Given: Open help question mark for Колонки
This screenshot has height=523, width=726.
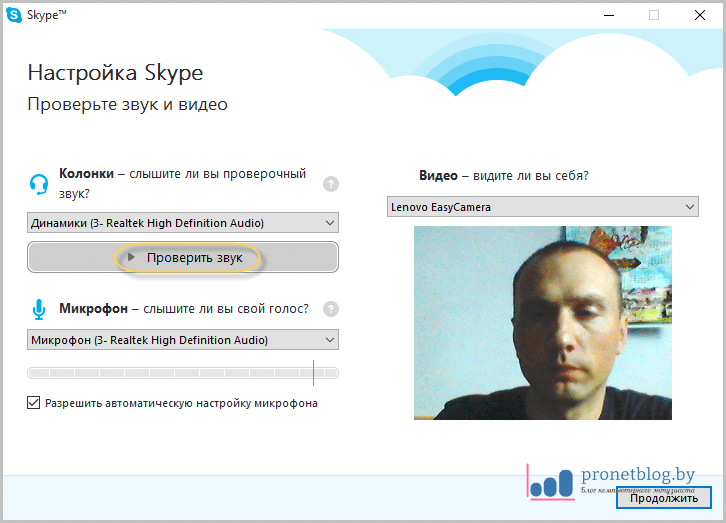Looking at the screenshot, I should point(331,184).
